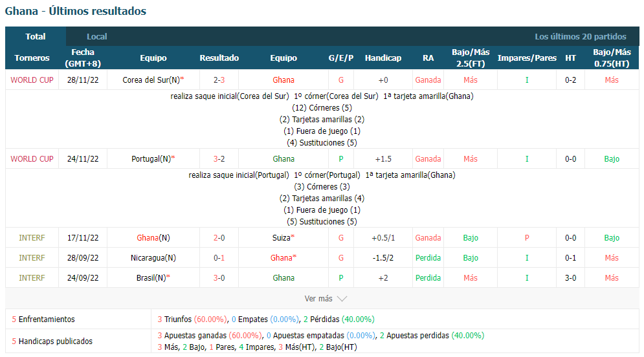644x357 pixels.
Task: Open INTERF link for 17/11/22 match
Action: pos(32,238)
